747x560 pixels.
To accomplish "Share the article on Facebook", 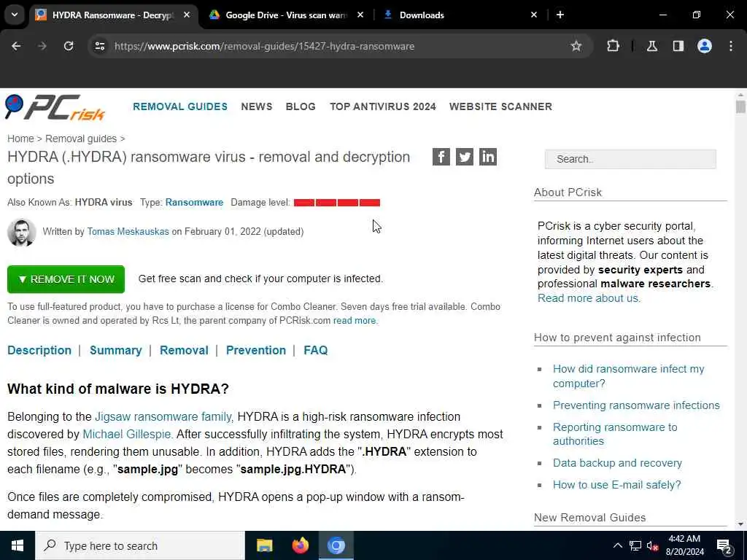I will pyautogui.click(x=441, y=157).
